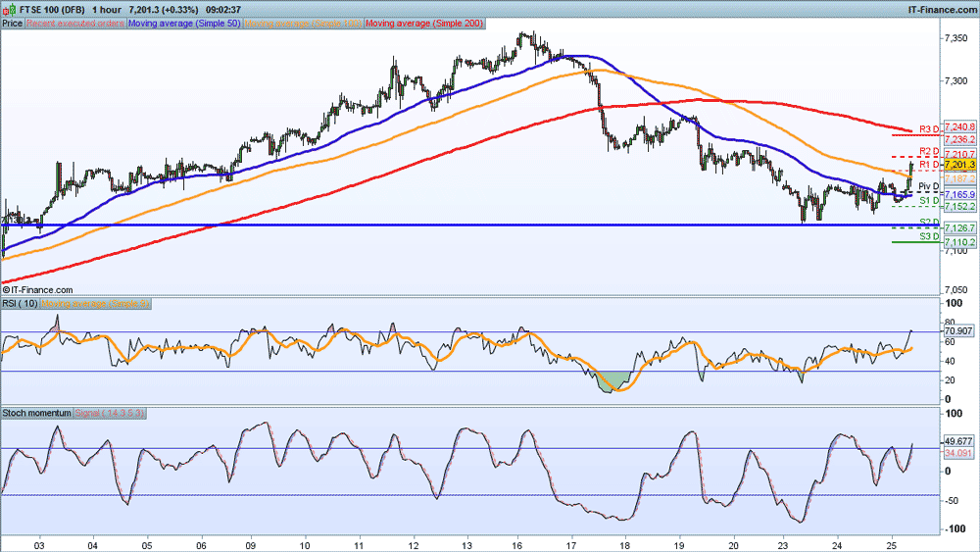Click the RSI value tag 70.907
This screenshot has width=980, height=552.
pyautogui.click(x=959, y=331)
